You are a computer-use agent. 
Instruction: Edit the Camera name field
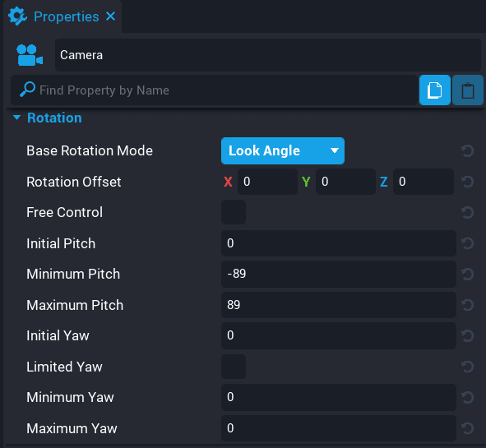coord(268,55)
